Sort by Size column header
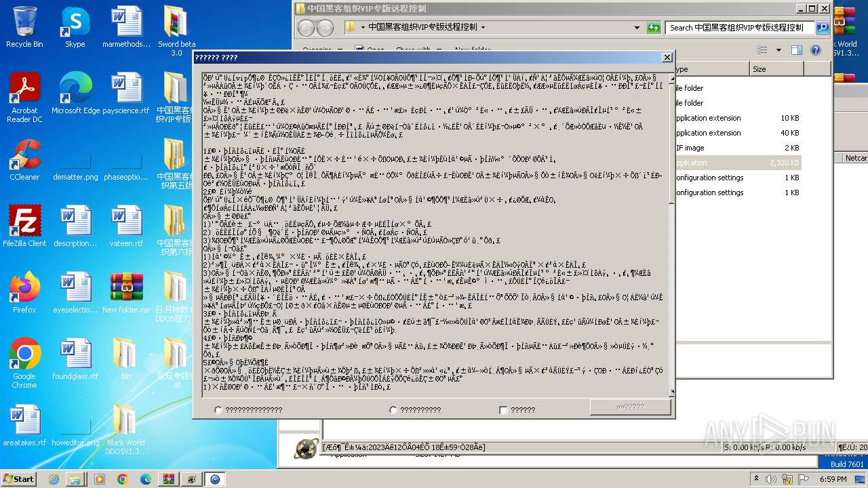The width and height of the screenshot is (868, 488). tap(776, 69)
